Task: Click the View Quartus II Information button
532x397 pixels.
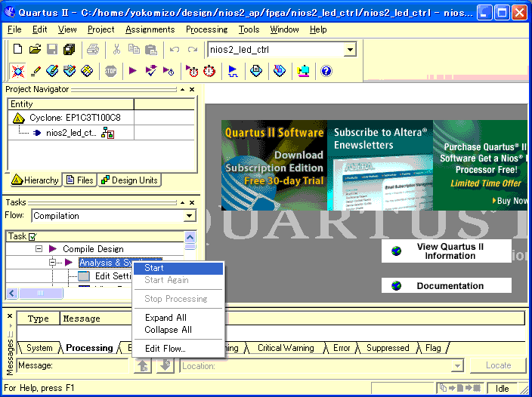Action: pyautogui.click(x=446, y=251)
